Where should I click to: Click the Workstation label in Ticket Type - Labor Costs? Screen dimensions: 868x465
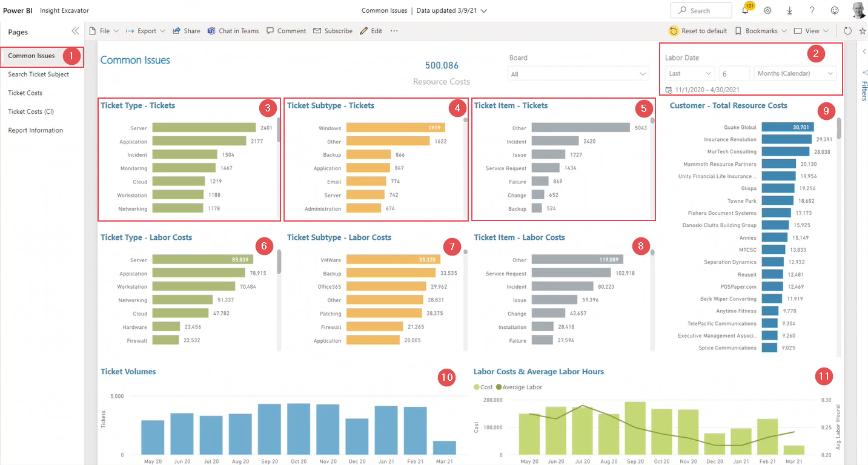click(x=132, y=287)
